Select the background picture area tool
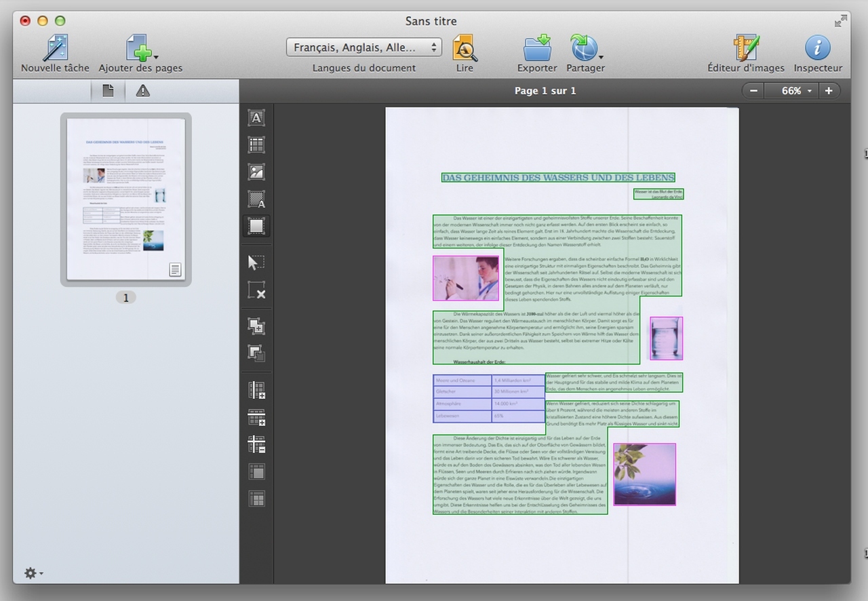This screenshot has width=868, height=601. (x=256, y=199)
